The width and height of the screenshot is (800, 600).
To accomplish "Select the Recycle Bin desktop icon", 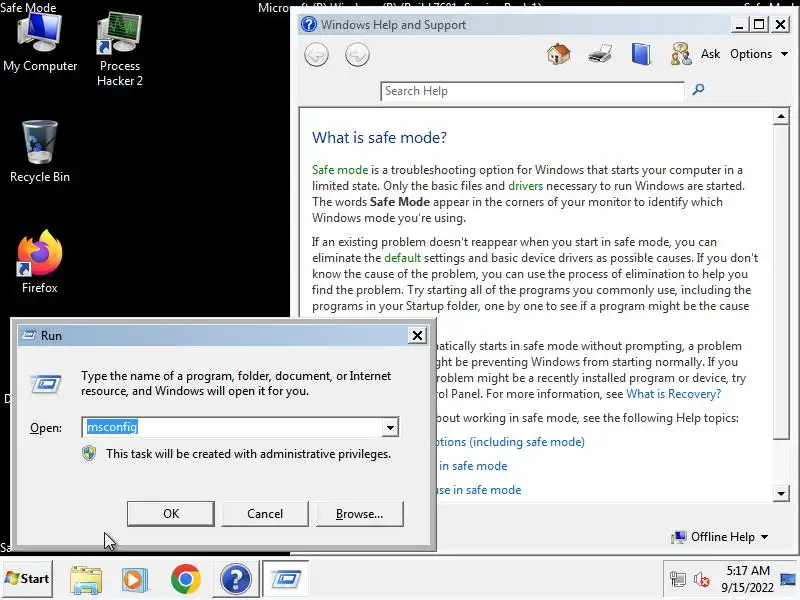I will 40,152.
